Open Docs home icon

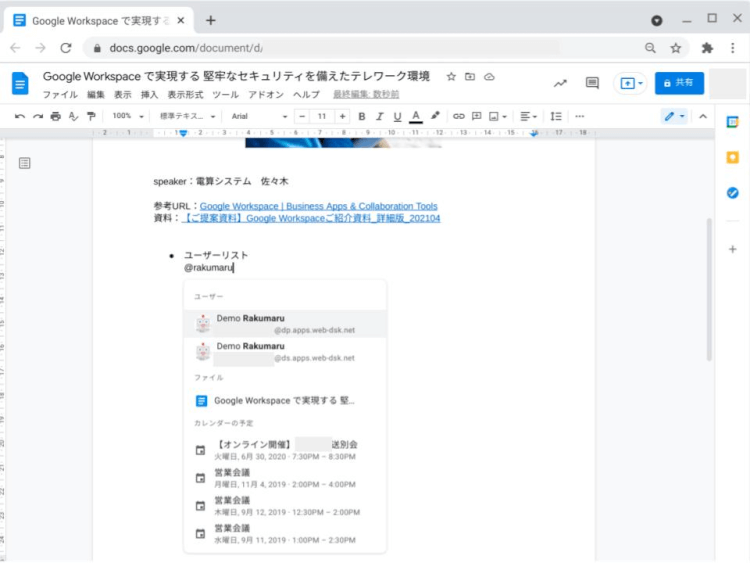[20, 83]
